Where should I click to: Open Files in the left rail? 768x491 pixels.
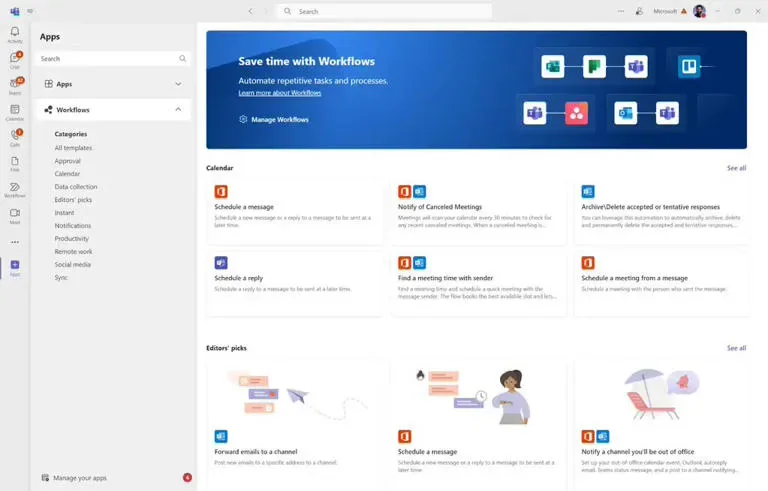click(15, 164)
